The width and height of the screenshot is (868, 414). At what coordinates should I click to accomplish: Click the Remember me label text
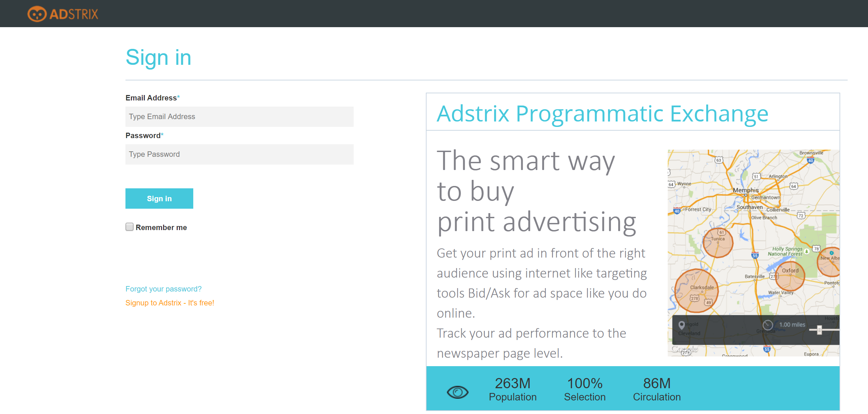pyautogui.click(x=161, y=227)
